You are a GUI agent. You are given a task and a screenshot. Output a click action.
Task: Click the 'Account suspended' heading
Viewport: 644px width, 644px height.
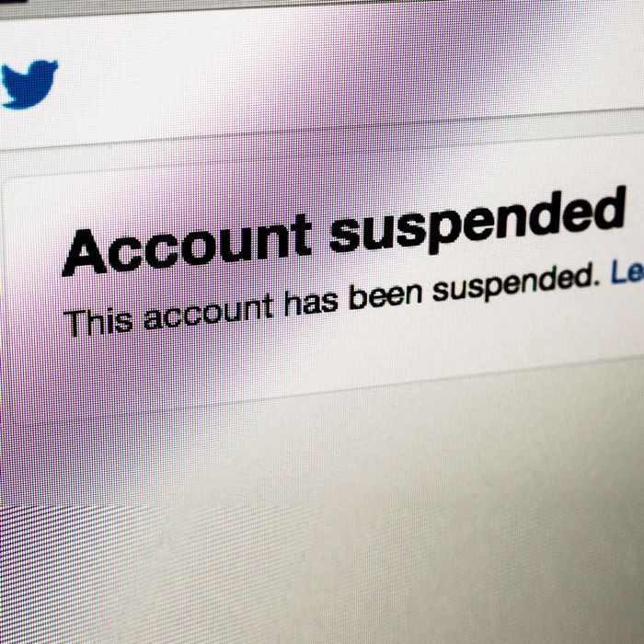coord(344,232)
